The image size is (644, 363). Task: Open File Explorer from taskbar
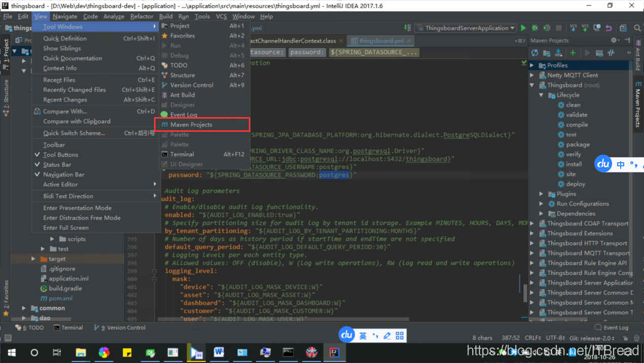click(x=81, y=352)
